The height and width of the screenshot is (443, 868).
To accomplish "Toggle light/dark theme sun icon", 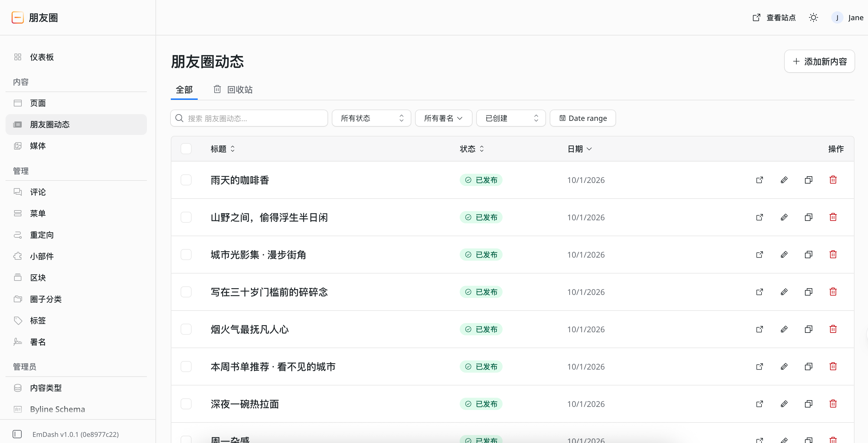I will pyautogui.click(x=814, y=17).
